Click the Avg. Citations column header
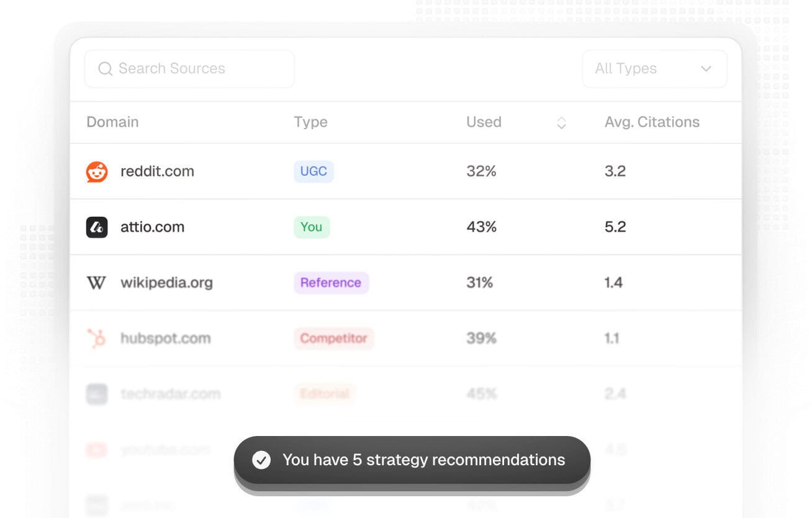Image resolution: width=812 pixels, height=518 pixels. point(652,122)
